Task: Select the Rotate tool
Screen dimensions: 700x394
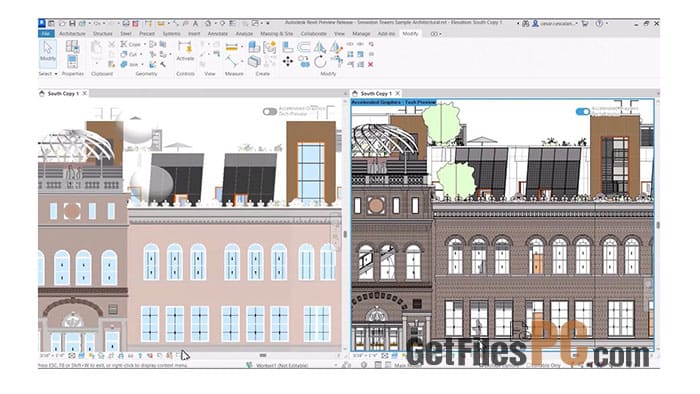Action: [x=320, y=62]
